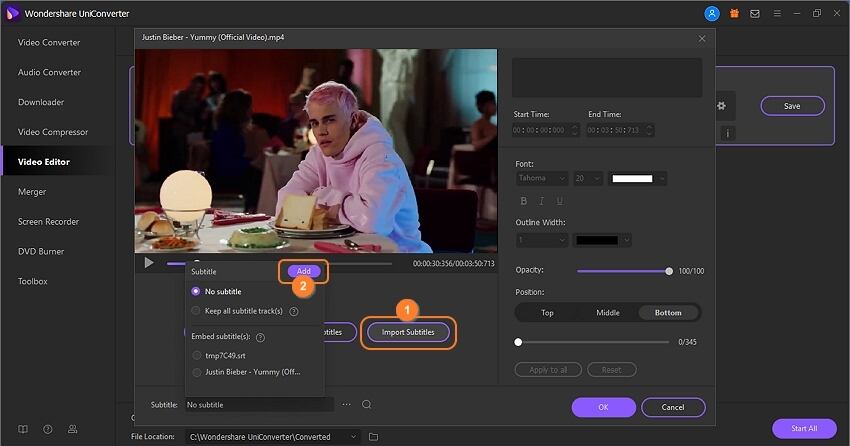Open the white font color dropdown
This screenshot has height=446, width=850.
(x=637, y=178)
